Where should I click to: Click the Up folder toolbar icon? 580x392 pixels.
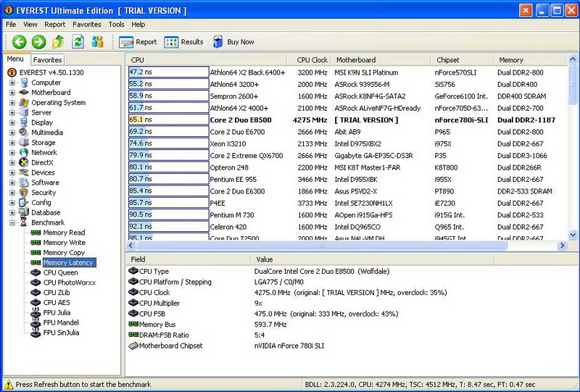58,42
